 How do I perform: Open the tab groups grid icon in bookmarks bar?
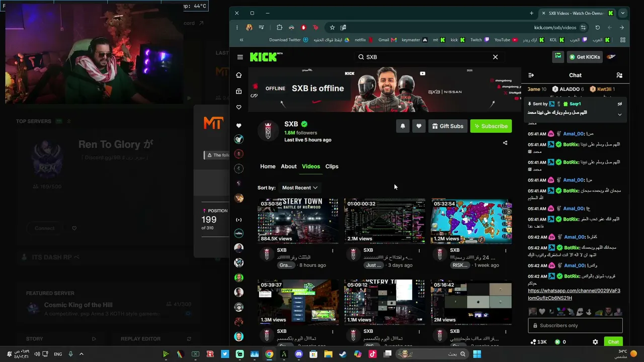[623, 40]
